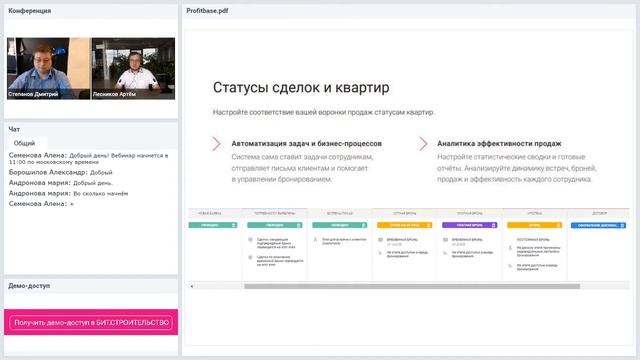The image size is (640, 360).
Task: Click the arrow icon beside Аналитика эффективности продаж
Action: 423,144
